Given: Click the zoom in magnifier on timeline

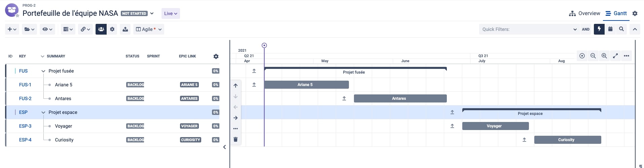Looking at the screenshot, I should click(604, 56).
